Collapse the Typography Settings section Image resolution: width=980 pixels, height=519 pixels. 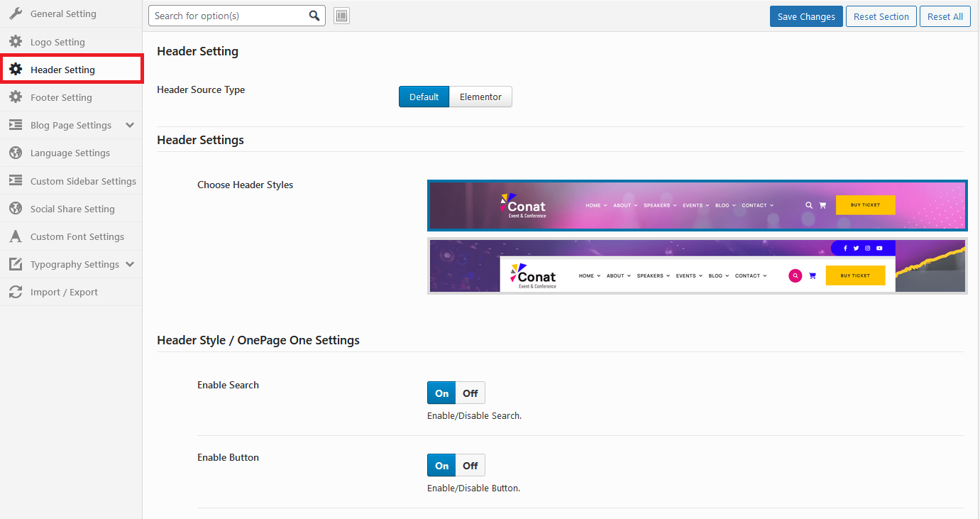click(x=130, y=264)
